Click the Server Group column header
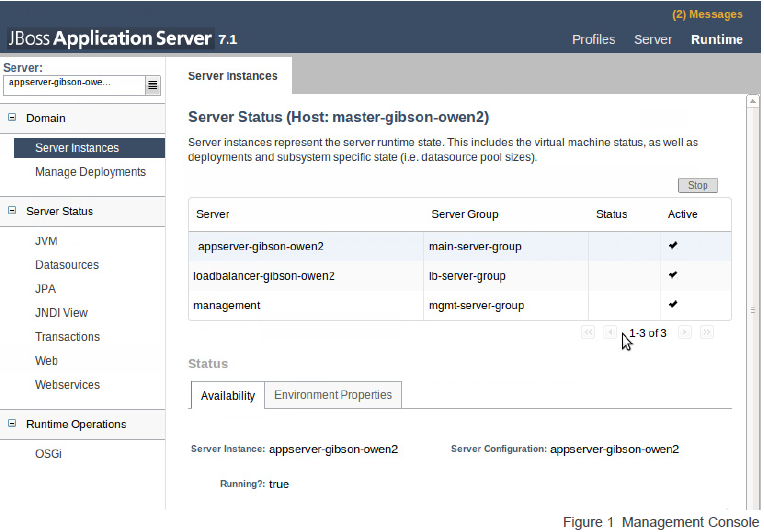Image resolution: width=764 pixels, height=532 pixels. 465,214
